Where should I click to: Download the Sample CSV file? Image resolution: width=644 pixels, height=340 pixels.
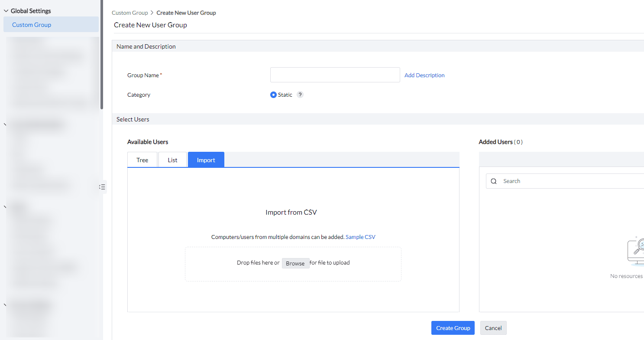[360, 237]
